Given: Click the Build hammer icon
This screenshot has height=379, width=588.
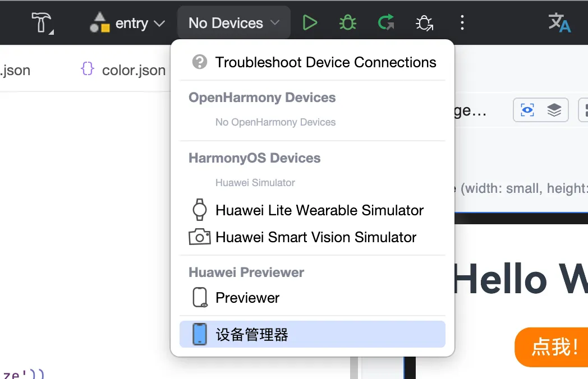Looking at the screenshot, I should pyautogui.click(x=42, y=23).
